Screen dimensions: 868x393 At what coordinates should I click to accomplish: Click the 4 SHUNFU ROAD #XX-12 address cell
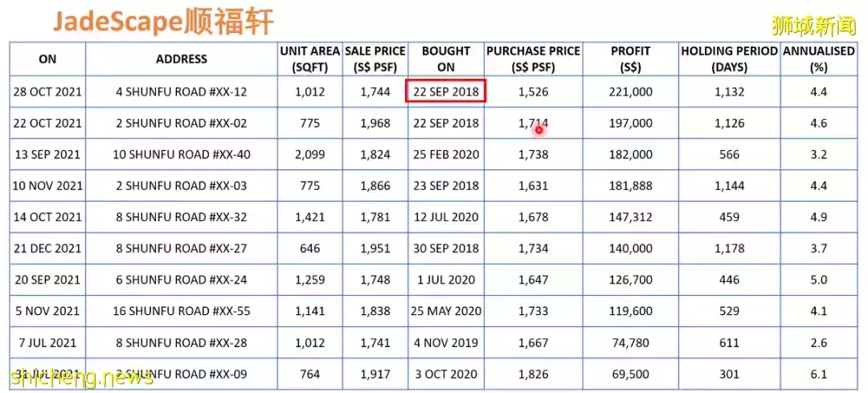(182, 92)
